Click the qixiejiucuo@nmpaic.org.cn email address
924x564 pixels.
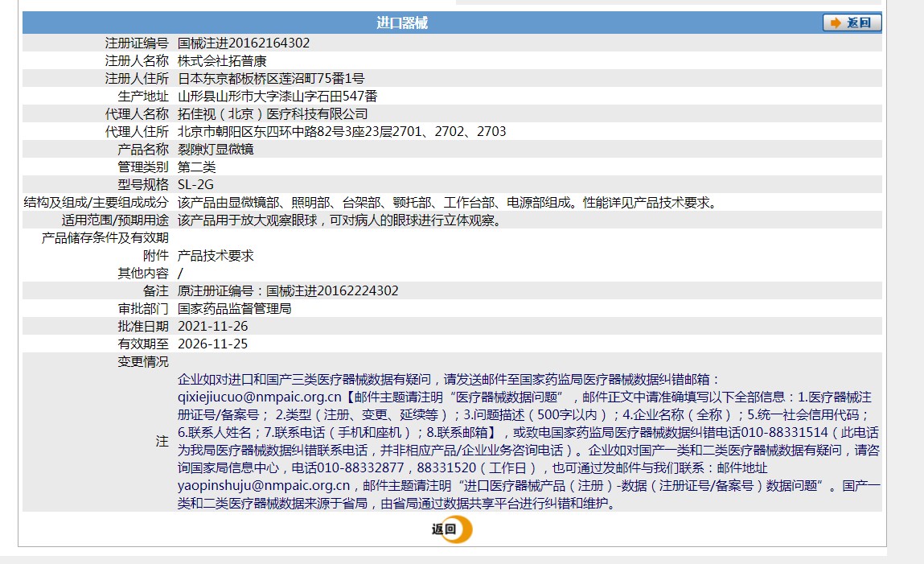[259, 397]
